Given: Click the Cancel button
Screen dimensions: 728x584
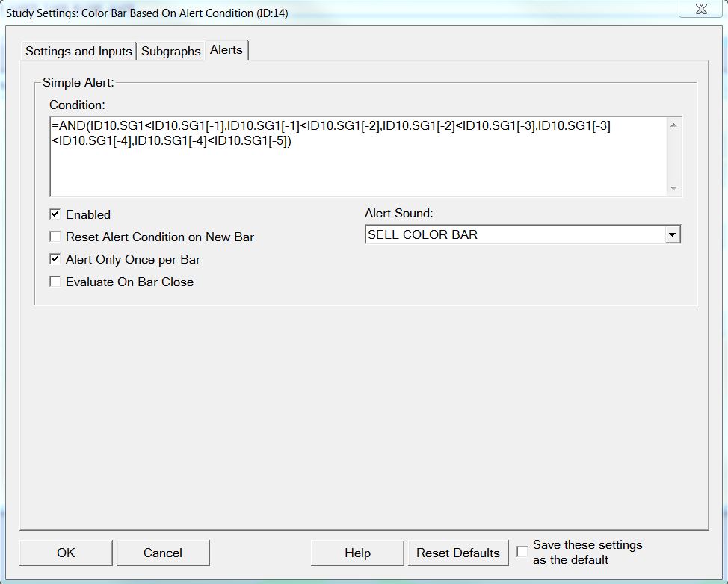Looking at the screenshot, I should tap(163, 553).
